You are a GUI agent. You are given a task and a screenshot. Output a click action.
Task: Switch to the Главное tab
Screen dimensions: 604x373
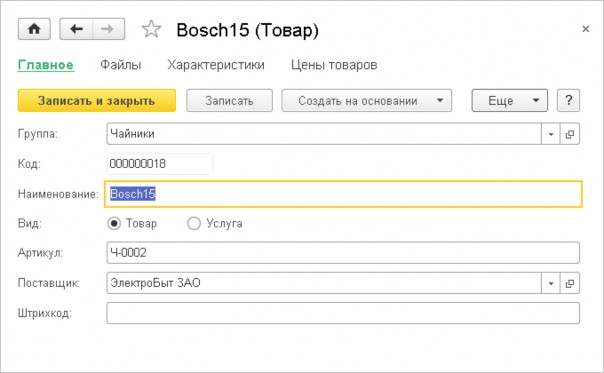[46, 65]
